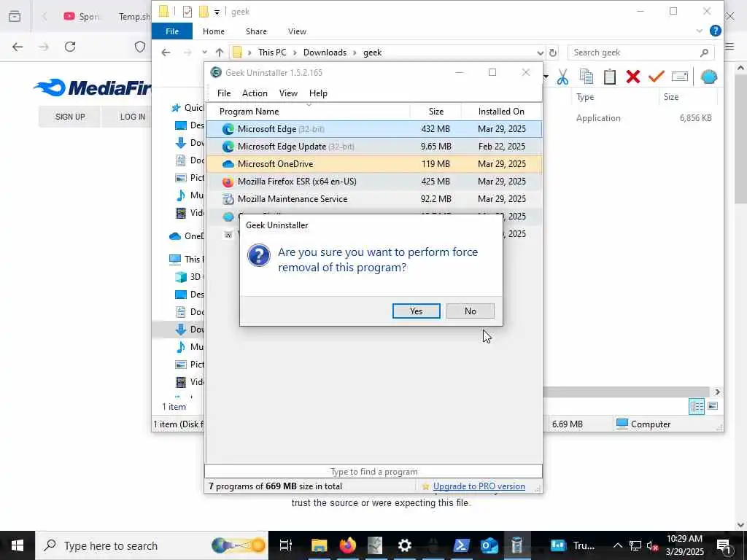Sort programs by Size column header

click(x=436, y=112)
